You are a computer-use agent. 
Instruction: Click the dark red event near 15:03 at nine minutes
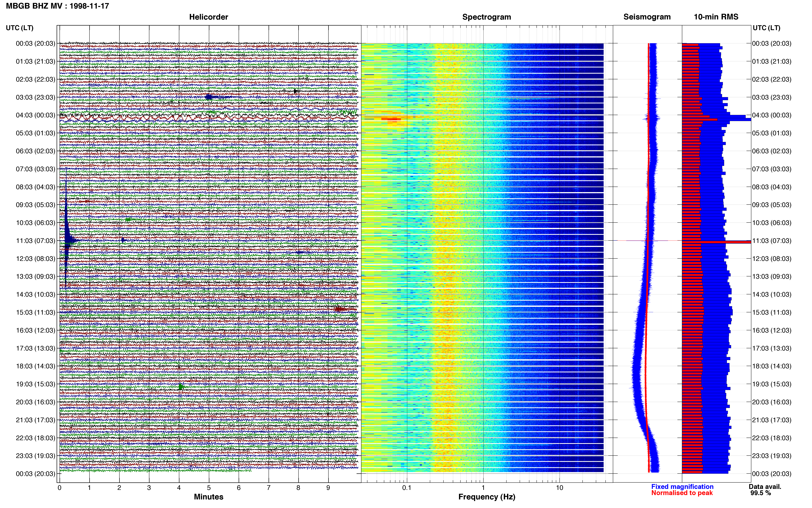click(x=341, y=309)
